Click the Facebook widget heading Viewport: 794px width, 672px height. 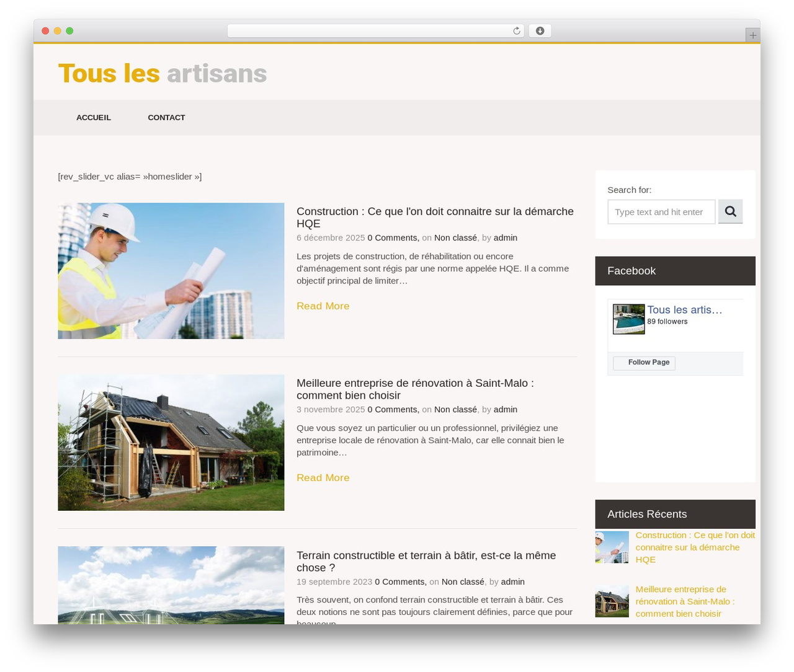(676, 271)
